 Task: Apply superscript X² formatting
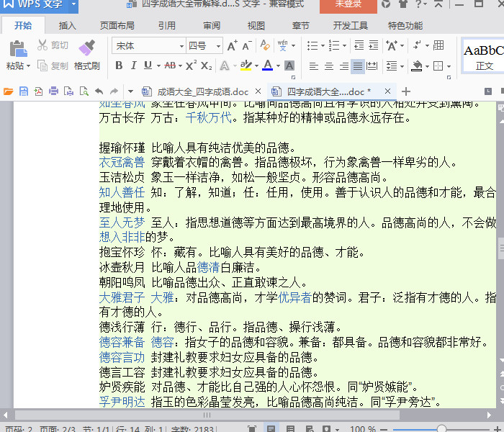[x=191, y=66]
